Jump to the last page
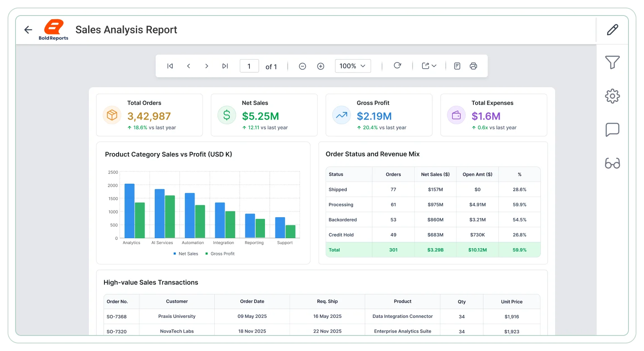The height and width of the screenshot is (351, 644). point(225,66)
